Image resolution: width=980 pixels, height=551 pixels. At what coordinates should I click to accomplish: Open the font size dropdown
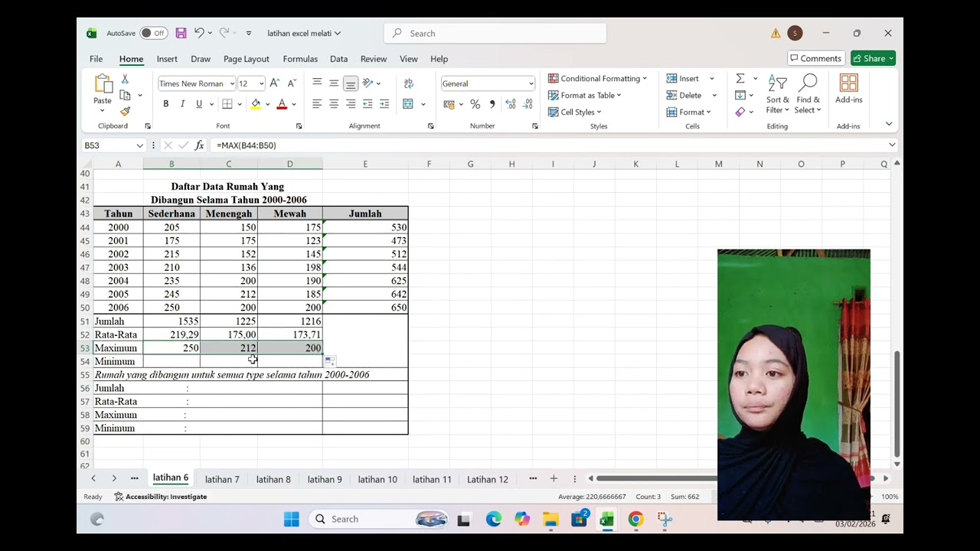coord(261,83)
